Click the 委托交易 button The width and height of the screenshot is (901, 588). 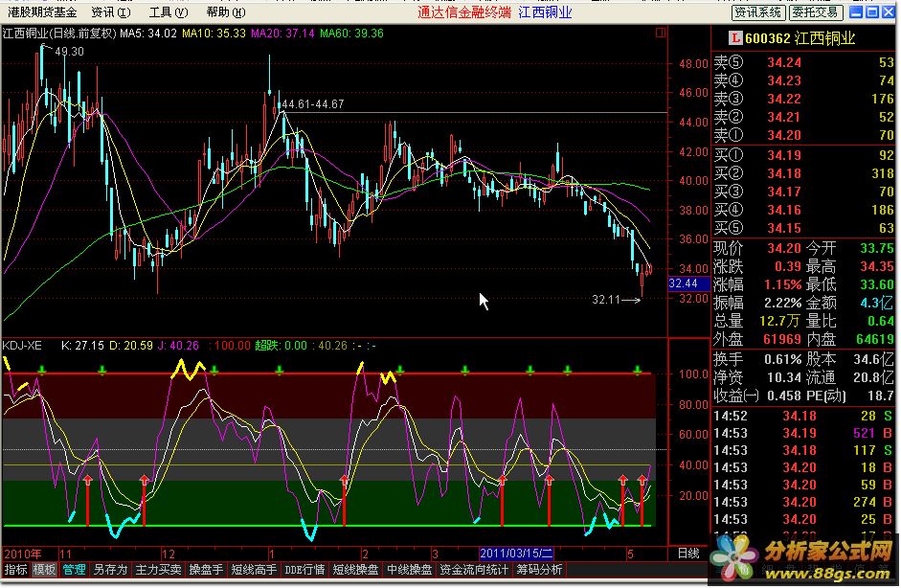[x=815, y=12]
